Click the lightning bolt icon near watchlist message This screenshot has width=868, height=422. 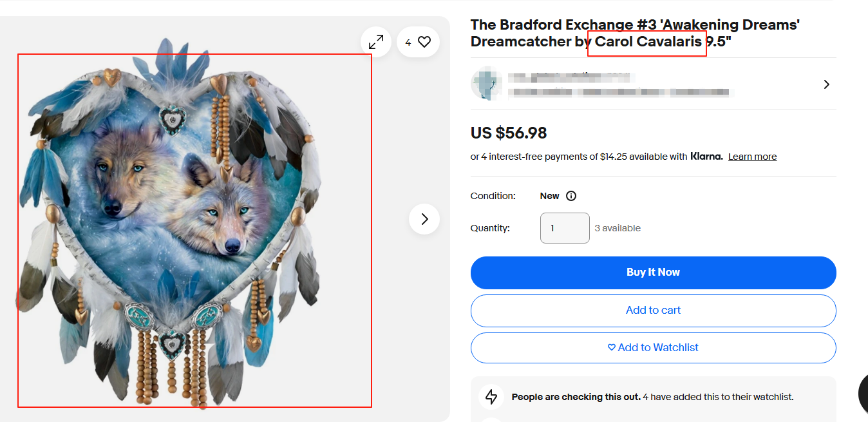[x=491, y=397]
